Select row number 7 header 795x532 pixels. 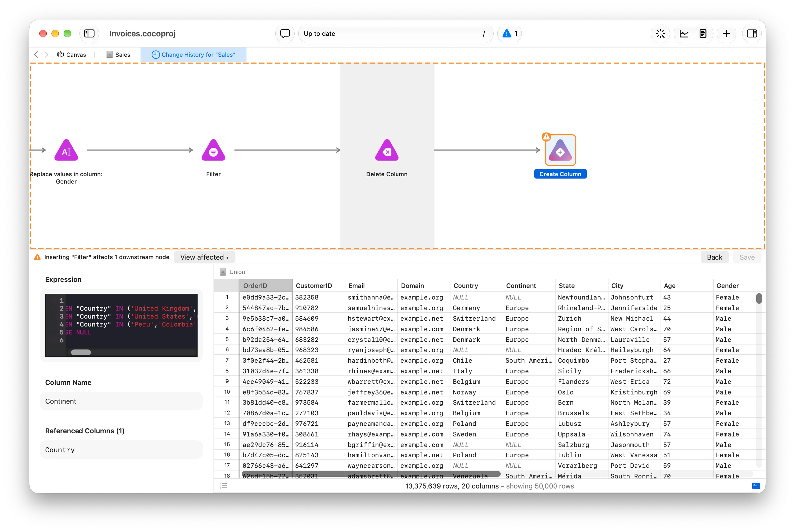pos(227,360)
